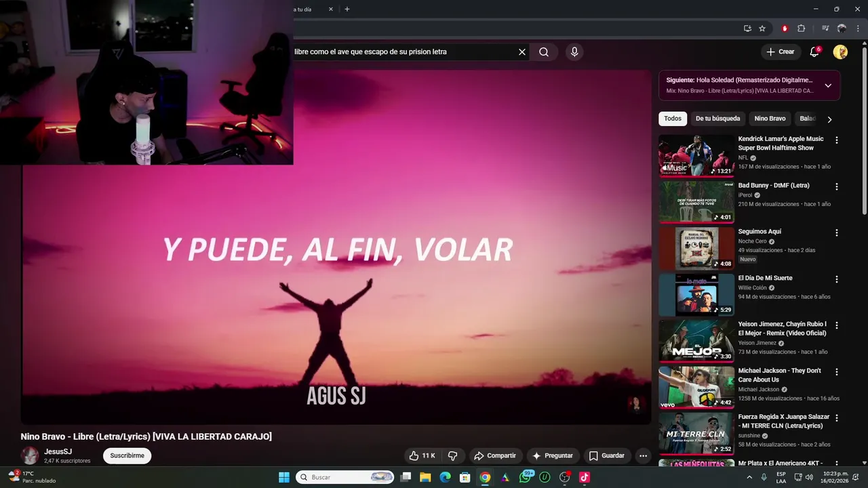The image size is (868, 488).
Task: Open options for Michael Jackson video
Action: (x=836, y=372)
